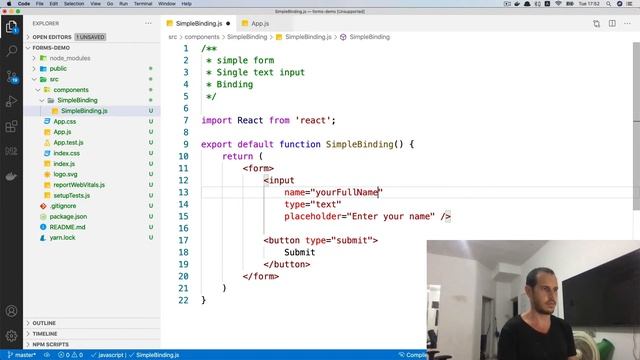Open package.json in the file tree
Viewport: 640px width, 360px height.
click(x=68, y=217)
